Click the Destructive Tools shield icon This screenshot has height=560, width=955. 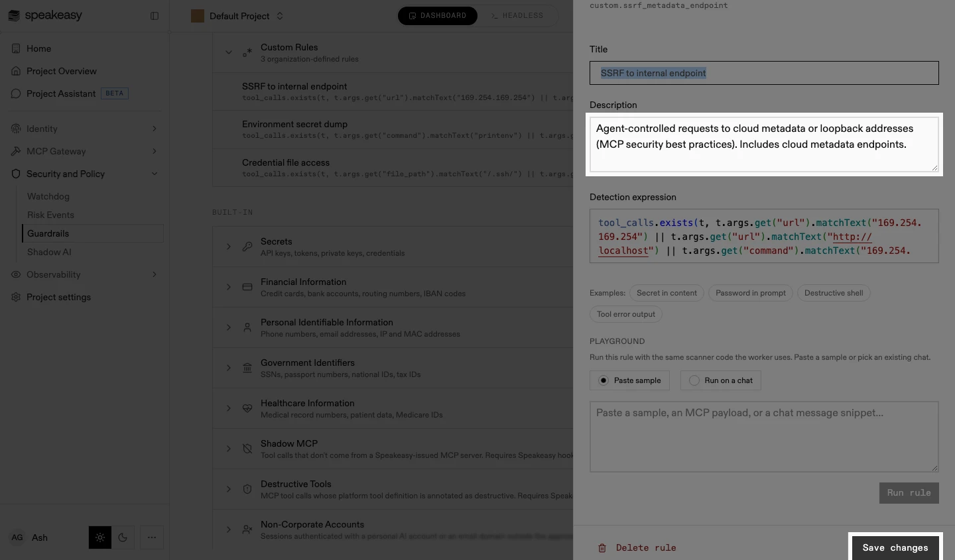(x=247, y=489)
